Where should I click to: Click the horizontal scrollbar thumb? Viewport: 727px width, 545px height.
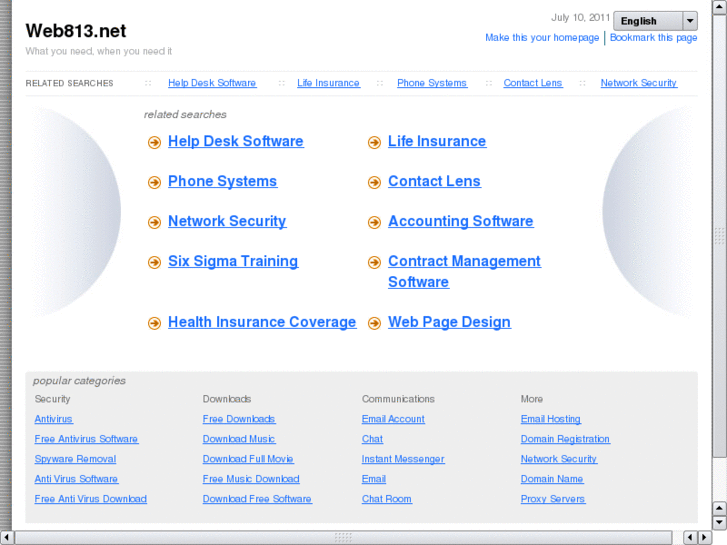point(343,537)
